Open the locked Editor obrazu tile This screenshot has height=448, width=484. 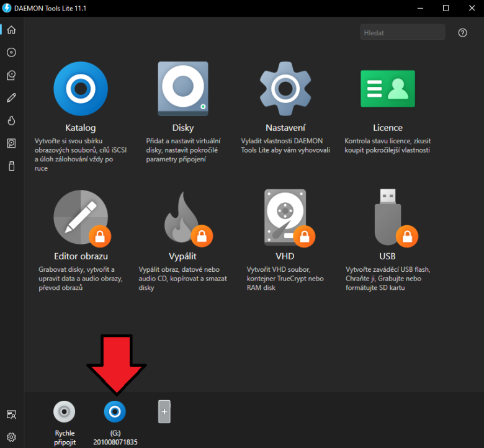pyautogui.click(x=81, y=217)
